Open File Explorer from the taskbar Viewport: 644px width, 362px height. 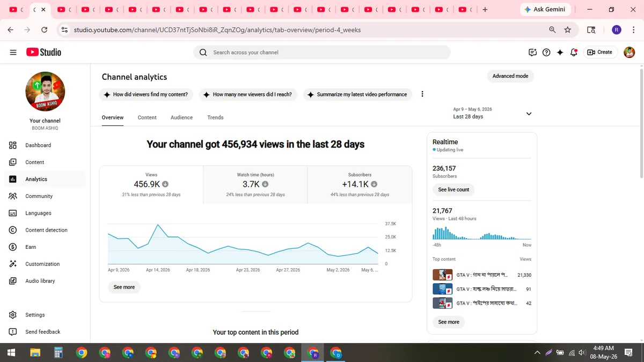(35, 353)
